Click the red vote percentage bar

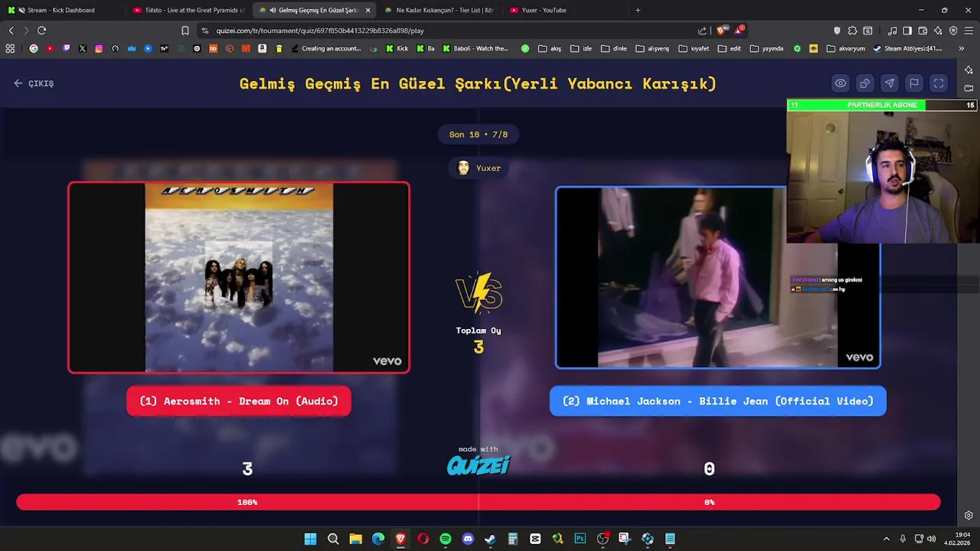point(479,502)
